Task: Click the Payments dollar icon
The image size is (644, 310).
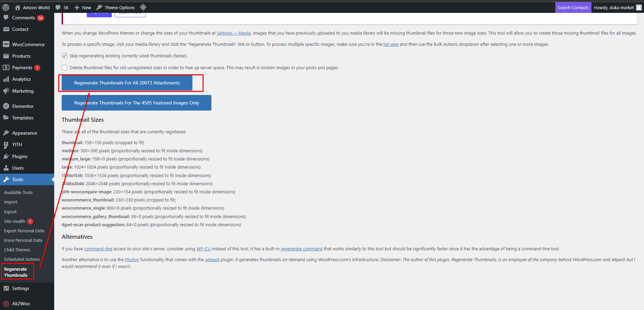Action: [6, 67]
